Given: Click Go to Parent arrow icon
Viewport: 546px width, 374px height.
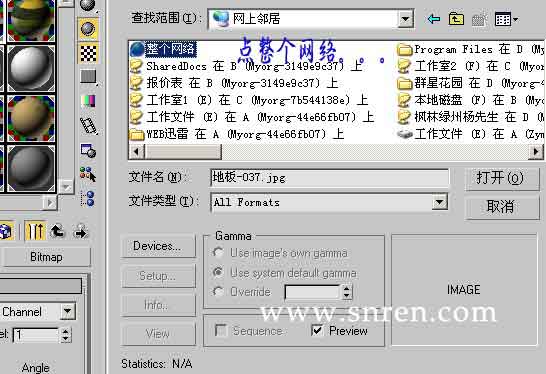Looking at the screenshot, I should [58, 231].
